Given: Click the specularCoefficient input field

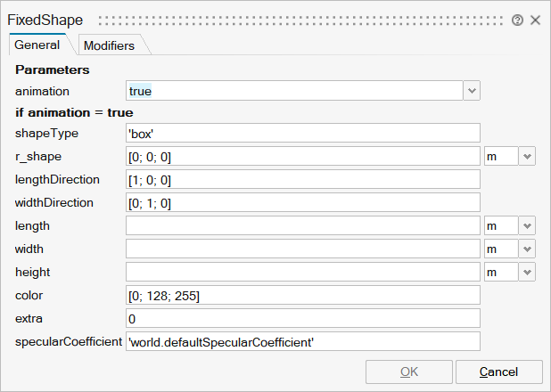Looking at the screenshot, I should 303,342.
